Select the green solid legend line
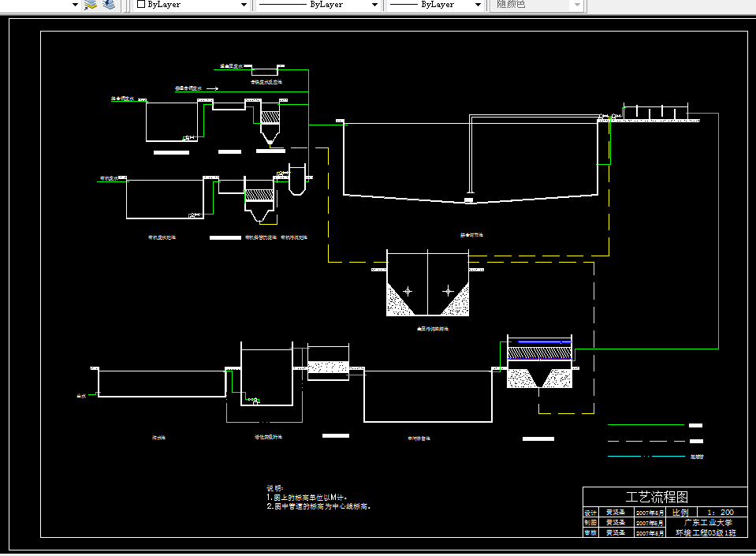Image resolution: width=756 pixels, height=556 pixels. point(646,425)
